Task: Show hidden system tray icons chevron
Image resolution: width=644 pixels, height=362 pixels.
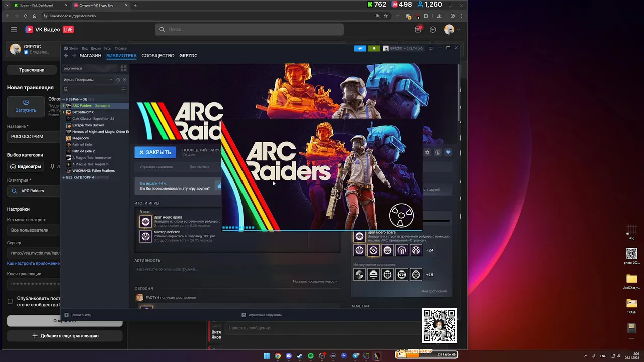Action: click(585, 356)
